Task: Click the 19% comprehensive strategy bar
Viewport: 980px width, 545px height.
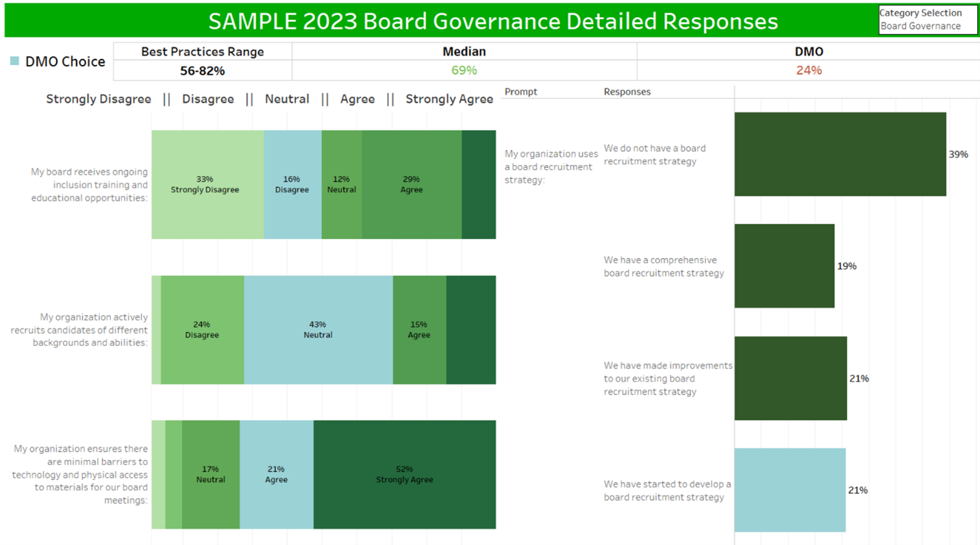Action: 784,266
